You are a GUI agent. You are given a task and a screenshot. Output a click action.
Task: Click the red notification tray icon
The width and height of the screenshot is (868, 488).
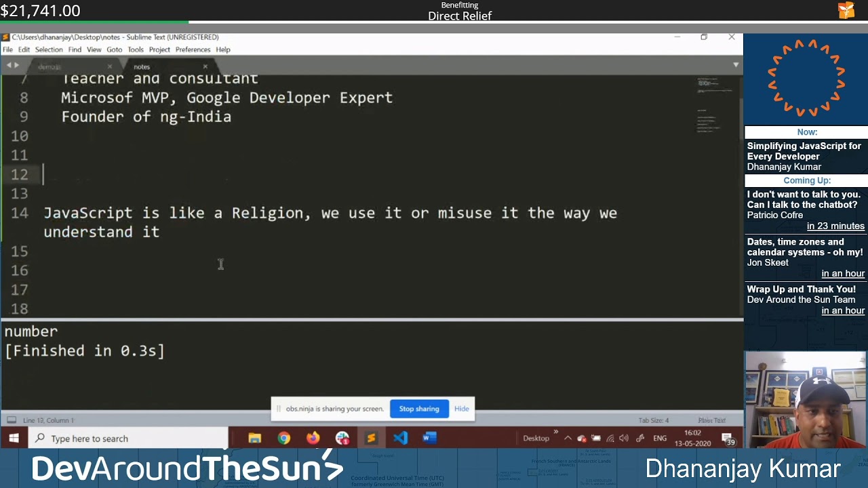pyautogui.click(x=582, y=439)
